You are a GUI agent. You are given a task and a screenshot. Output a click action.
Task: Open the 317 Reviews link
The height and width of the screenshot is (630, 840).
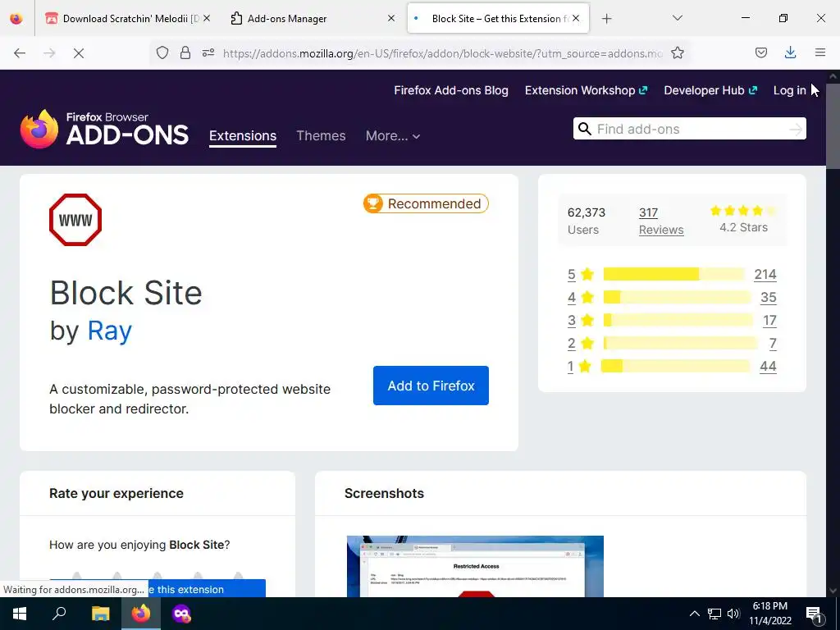[661, 221]
